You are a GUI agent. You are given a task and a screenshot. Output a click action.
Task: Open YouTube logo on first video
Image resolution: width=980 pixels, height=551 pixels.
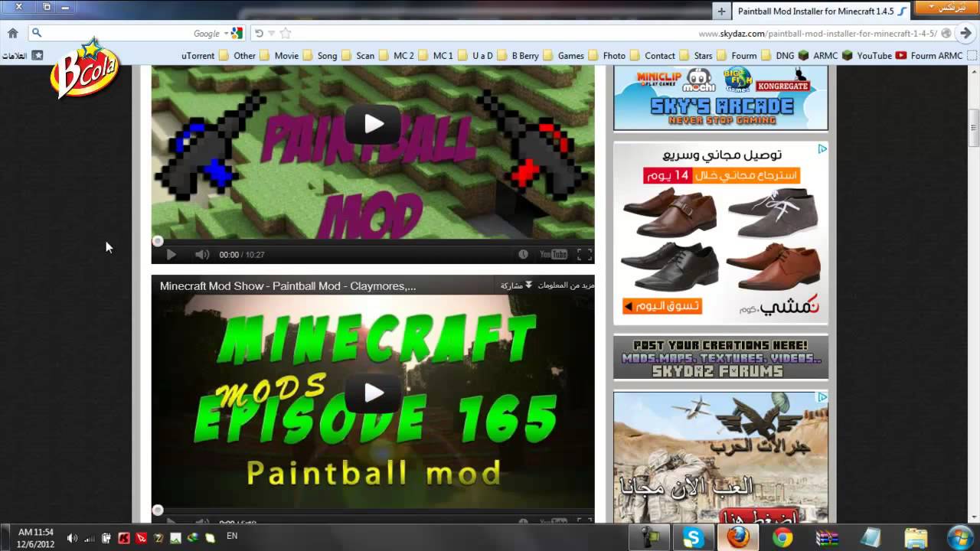tap(553, 254)
